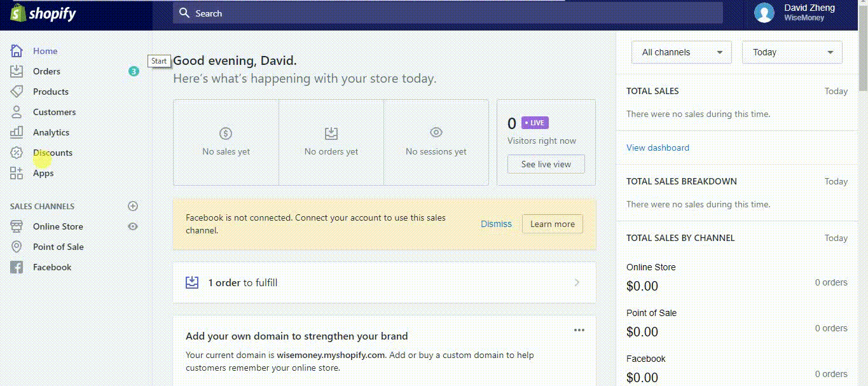The height and width of the screenshot is (386, 868).
Task: Open Facebook sales channel
Action: click(52, 267)
